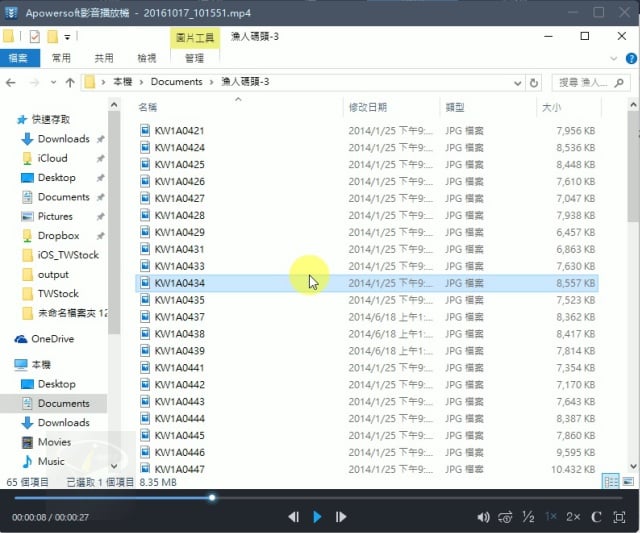This screenshot has width=640, height=533.
Task: Open the output folder in sidebar
Action: (53, 275)
